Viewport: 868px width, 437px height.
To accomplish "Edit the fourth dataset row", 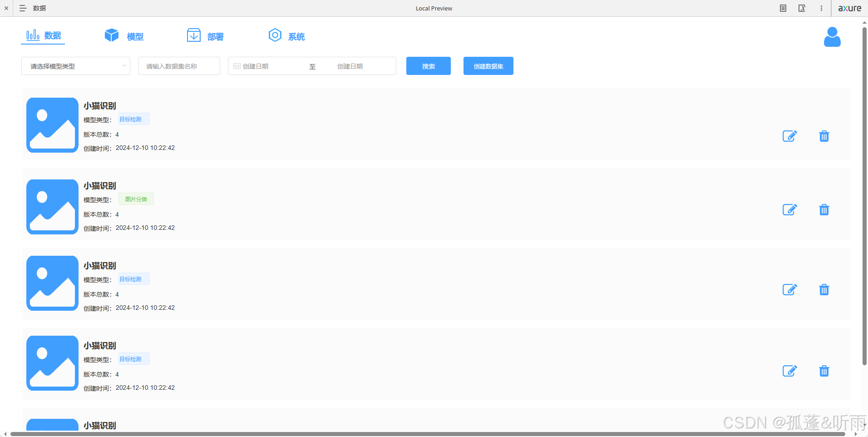I will (790, 371).
